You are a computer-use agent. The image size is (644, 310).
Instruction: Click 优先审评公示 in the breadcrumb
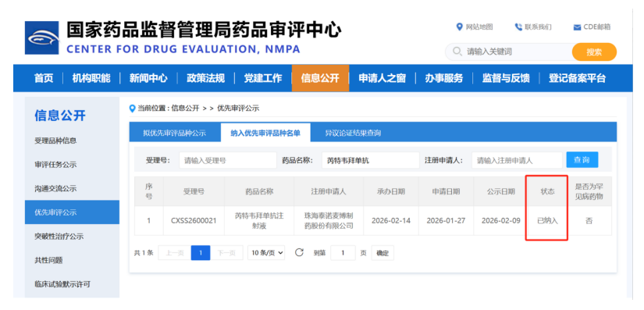coord(238,109)
